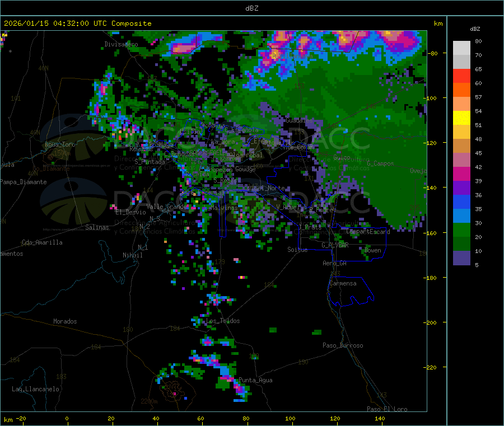Click the Paso_Barroso label
504x426 pixels.
click(343, 345)
